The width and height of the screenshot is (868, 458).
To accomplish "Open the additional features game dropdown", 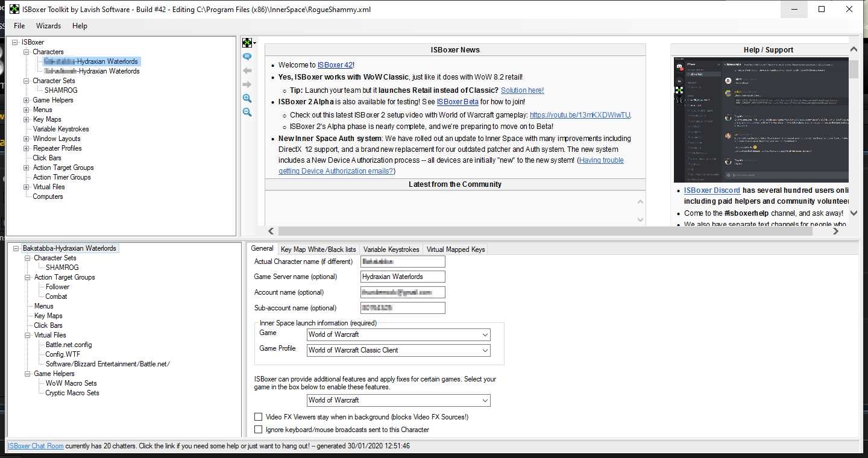I will [x=398, y=400].
